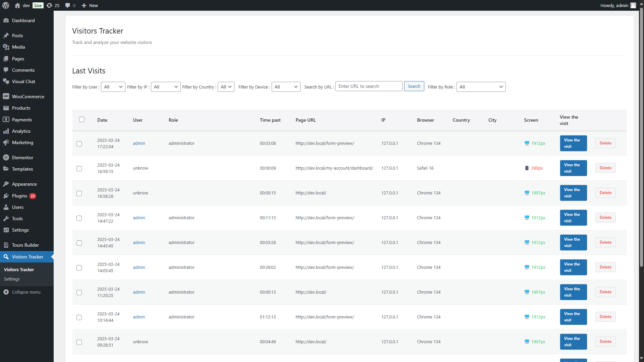Click the comments bubble icon in admin bar
This screenshot has height=362, width=644.
pos(68,5)
